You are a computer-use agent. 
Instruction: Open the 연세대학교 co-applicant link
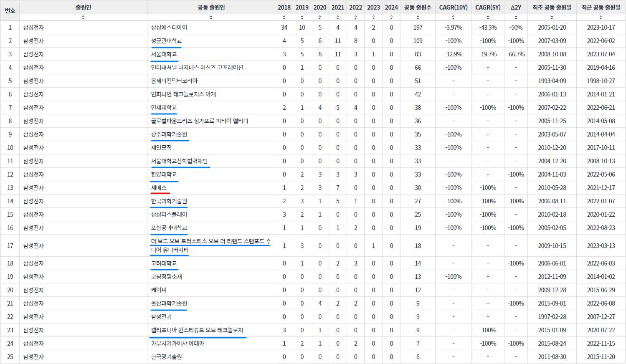tap(164, 108)
